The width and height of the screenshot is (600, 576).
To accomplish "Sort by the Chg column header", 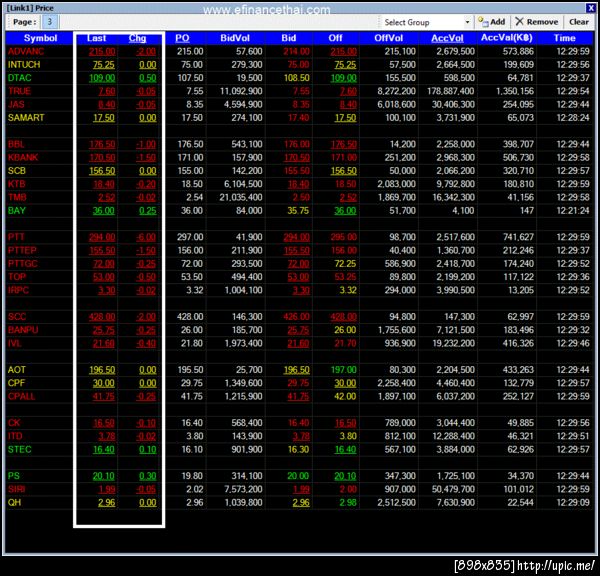I will click(x=137, y=38).
